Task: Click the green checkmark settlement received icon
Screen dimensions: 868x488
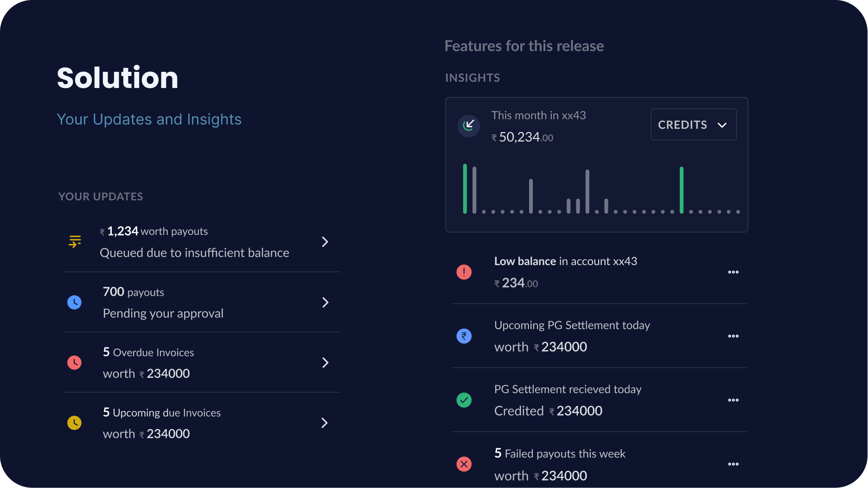Action: coord(464,400)
